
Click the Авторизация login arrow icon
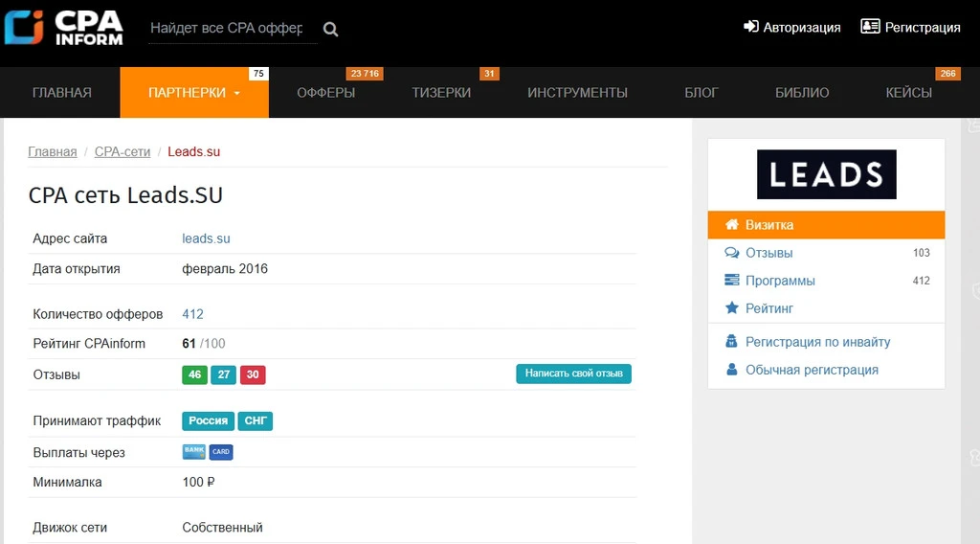(750, 27)
